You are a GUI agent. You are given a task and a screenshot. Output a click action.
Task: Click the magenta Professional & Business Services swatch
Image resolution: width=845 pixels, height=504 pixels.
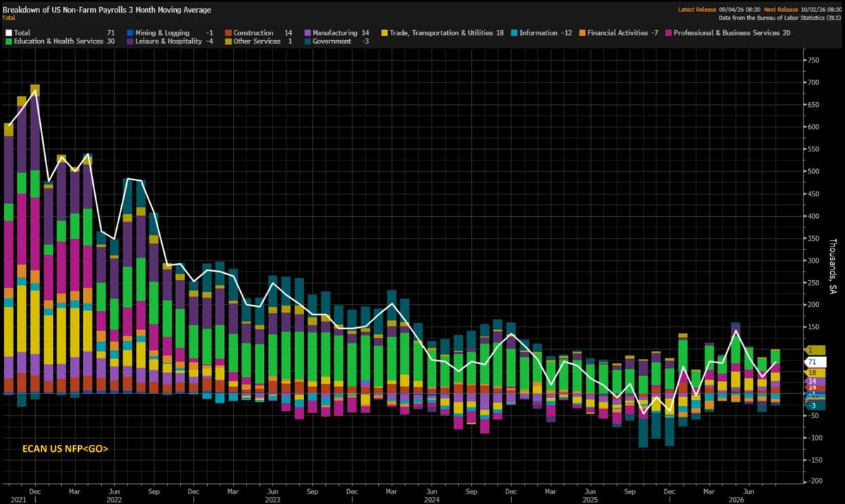669,33
